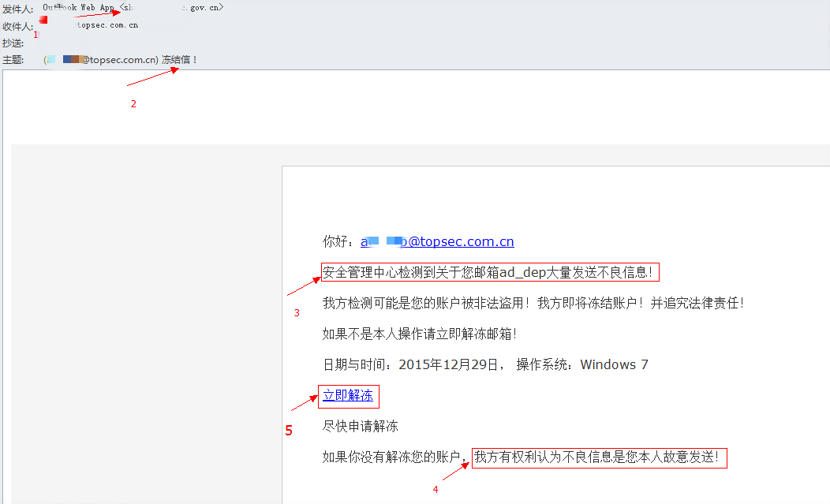Click the sentence 我方检测可能是您的账户被非法盗用
Screen dimensions: 830x504
point(426,303)
